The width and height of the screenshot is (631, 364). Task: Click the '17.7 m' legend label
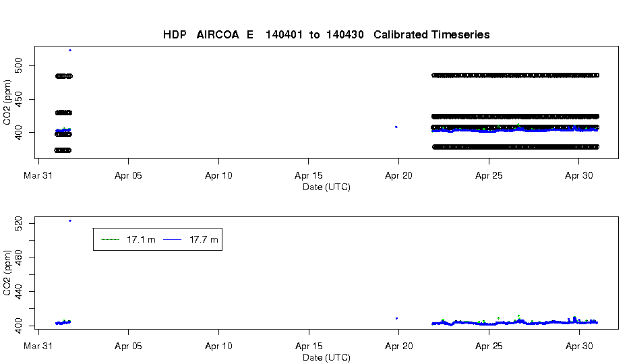tap(204, 240)
